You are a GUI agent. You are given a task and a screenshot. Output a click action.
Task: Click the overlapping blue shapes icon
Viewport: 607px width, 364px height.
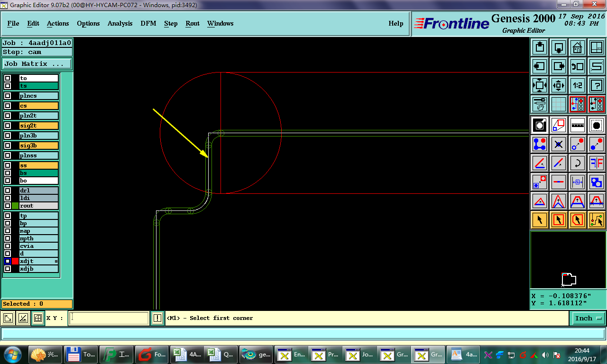click(596, 182)
